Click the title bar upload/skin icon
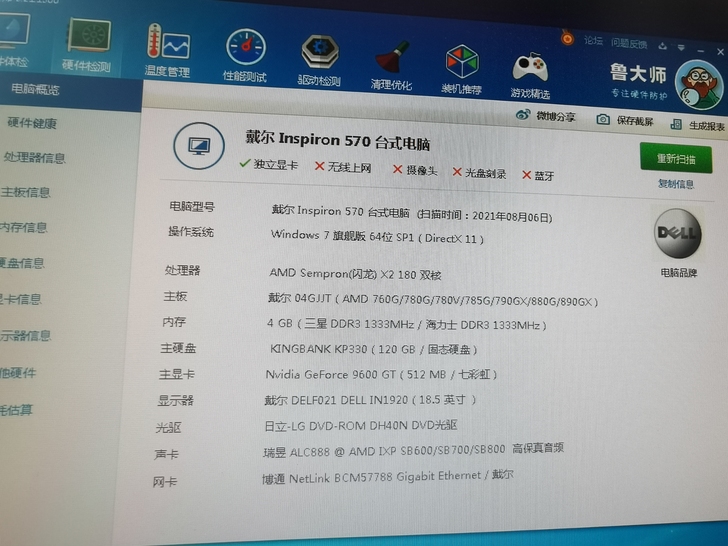 coord(663,46)
